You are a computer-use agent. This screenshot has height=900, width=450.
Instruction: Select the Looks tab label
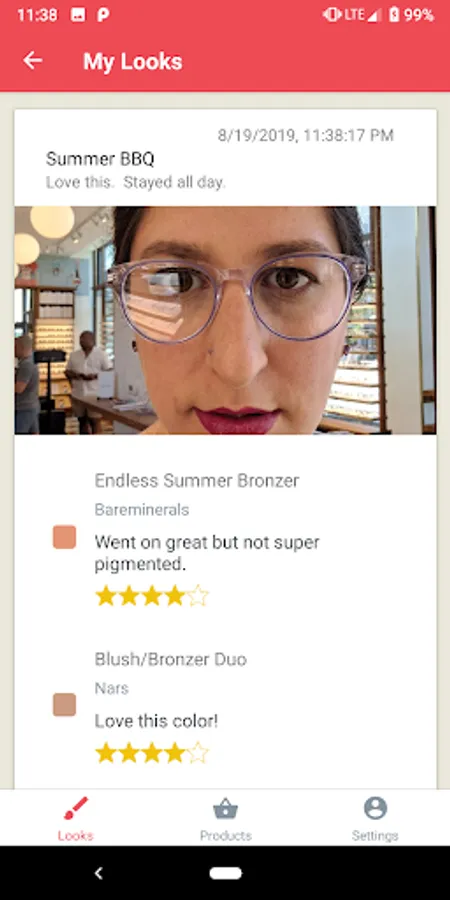pos(76,835)
